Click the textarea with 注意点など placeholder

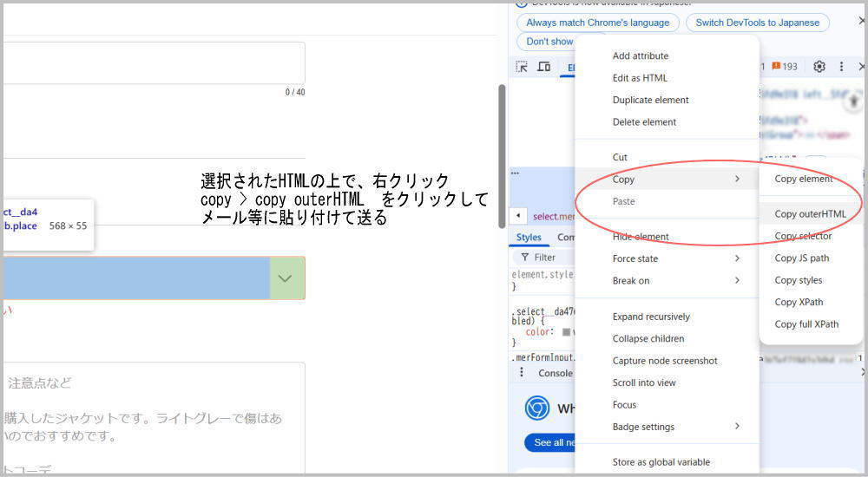pos(154,418)
